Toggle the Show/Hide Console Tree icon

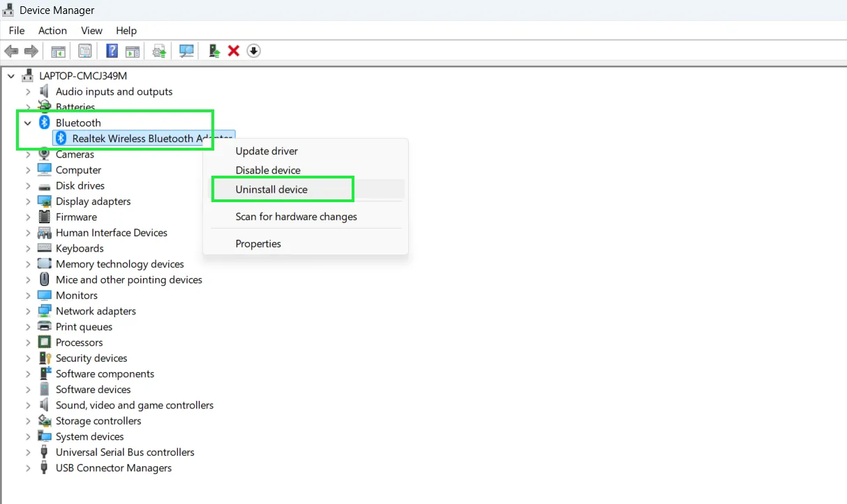58,50
